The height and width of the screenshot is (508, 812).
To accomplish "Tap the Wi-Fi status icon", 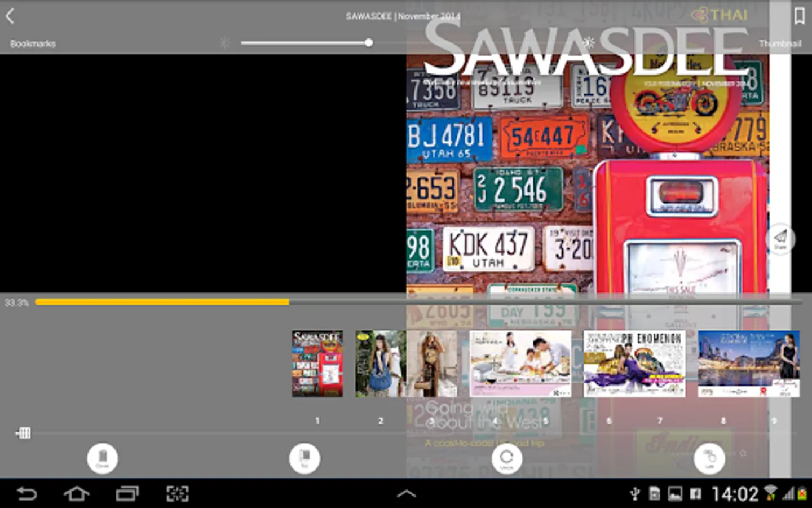I will [x=770, y=494].
